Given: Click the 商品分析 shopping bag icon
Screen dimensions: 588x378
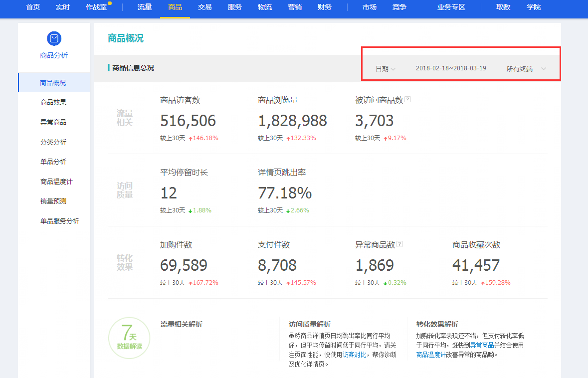Looking at the screenshot, I should [54, 38].
